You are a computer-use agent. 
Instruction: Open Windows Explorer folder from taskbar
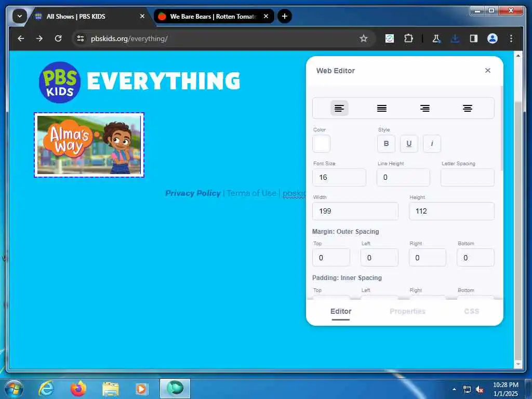coord(110,389)
